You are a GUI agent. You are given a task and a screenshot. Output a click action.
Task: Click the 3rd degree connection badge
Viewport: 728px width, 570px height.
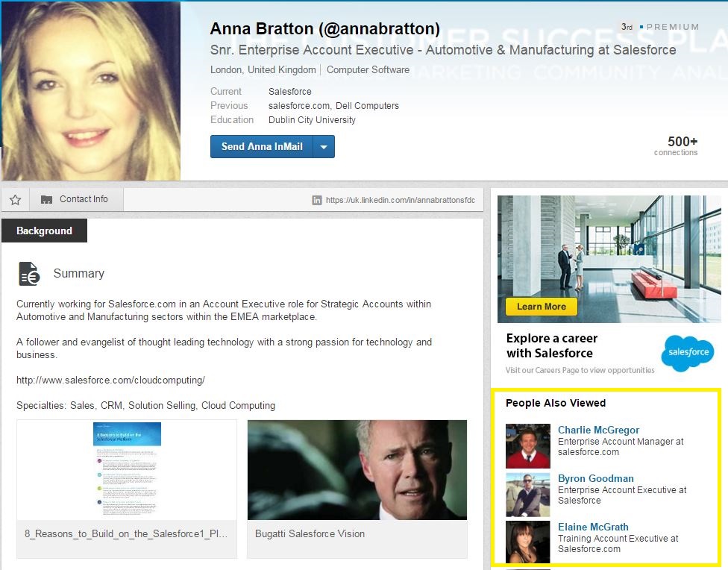click(x=627, y=27)
